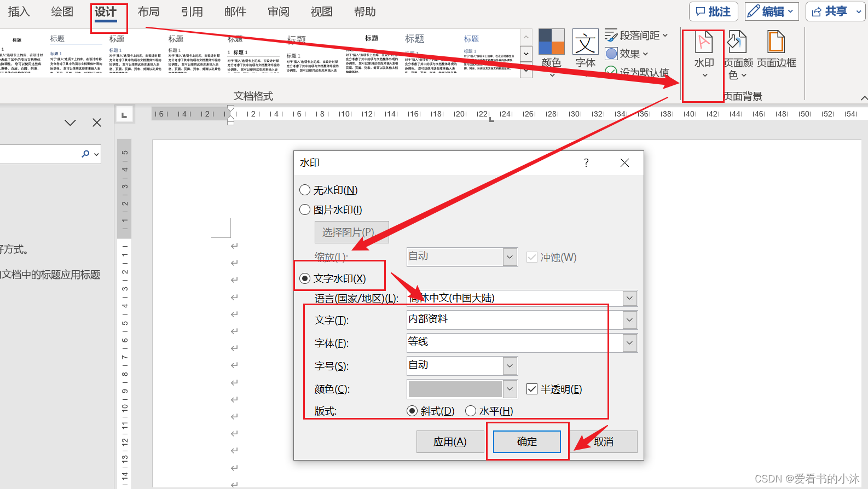Expand the Text (文字) dropdown arrow

point(630,320)
